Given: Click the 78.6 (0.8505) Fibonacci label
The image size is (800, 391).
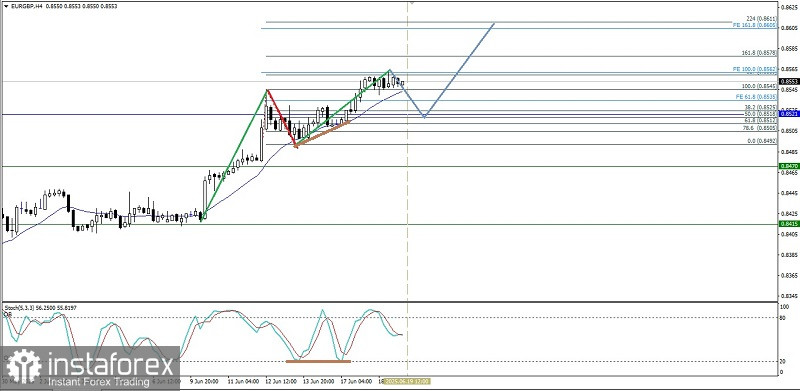Looking at the screenshot, I should coord(760,128).
